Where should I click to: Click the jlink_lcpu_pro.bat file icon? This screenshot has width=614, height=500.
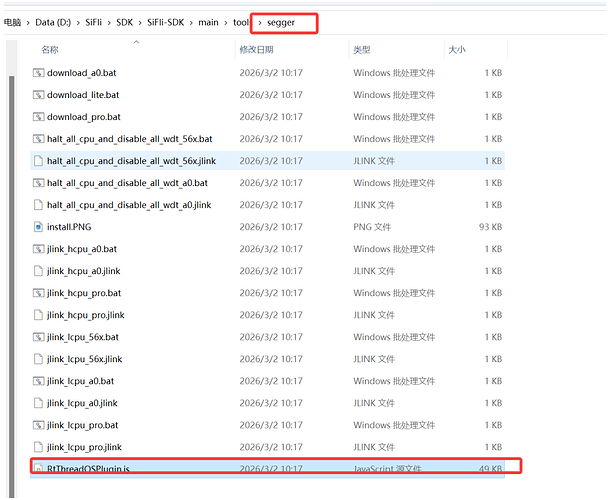(38, 425)
